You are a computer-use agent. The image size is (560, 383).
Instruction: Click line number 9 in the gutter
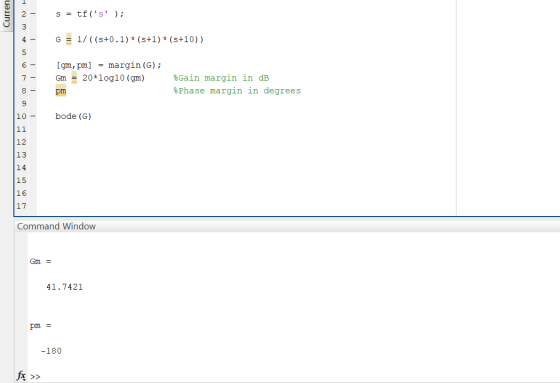pos(24,103)
